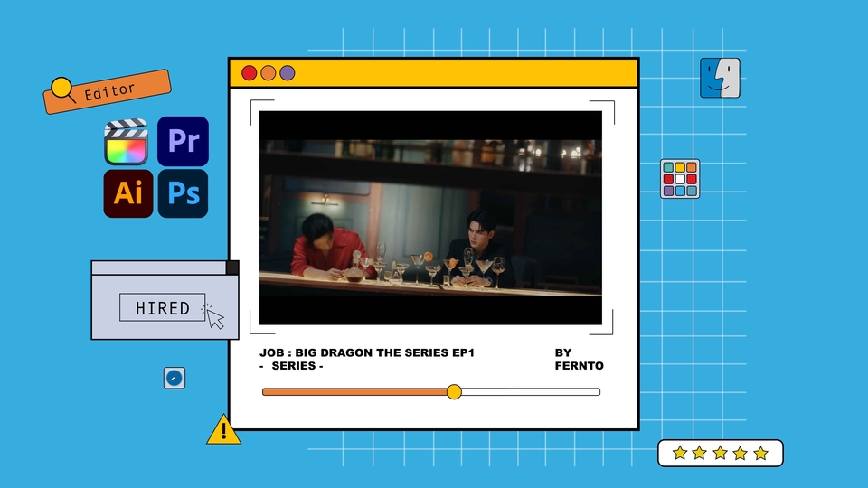
Task: Click the middle star in the rating
Action: point(721,453)
